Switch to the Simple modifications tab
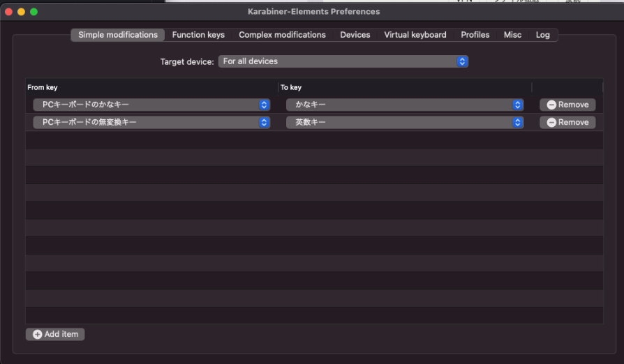Screen dimensions: 624x364 pos(118,35)
